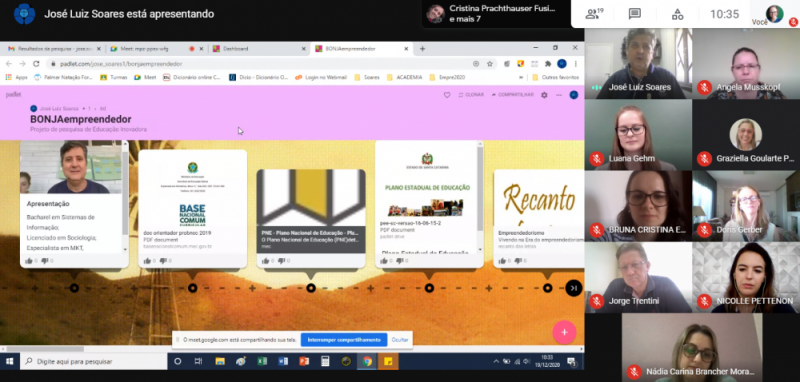Open the Meet chat messages icon
Screen dimensions: 800x382
(635, 14)
